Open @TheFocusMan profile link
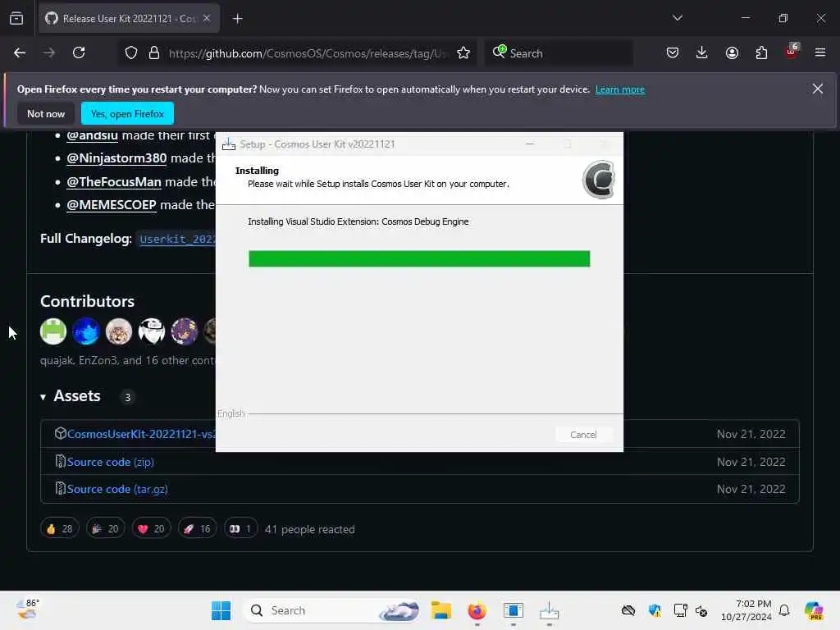Screen dimensions: 840x630 click(113, 181)
